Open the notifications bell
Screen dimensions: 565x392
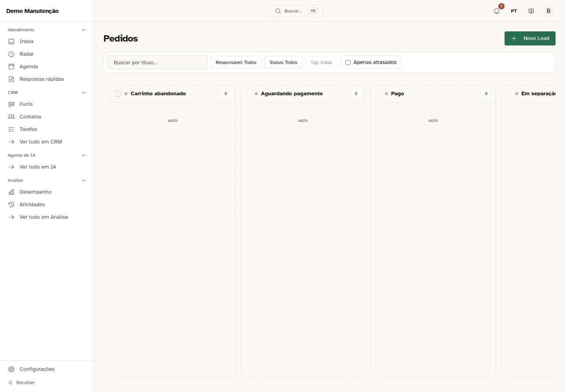497,11
